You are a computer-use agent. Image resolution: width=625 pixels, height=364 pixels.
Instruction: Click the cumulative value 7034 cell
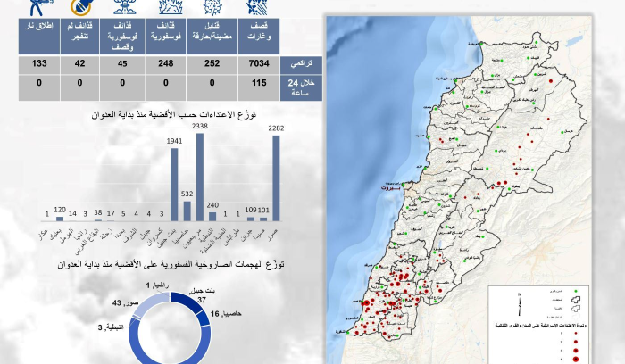[x=257, y=64]
